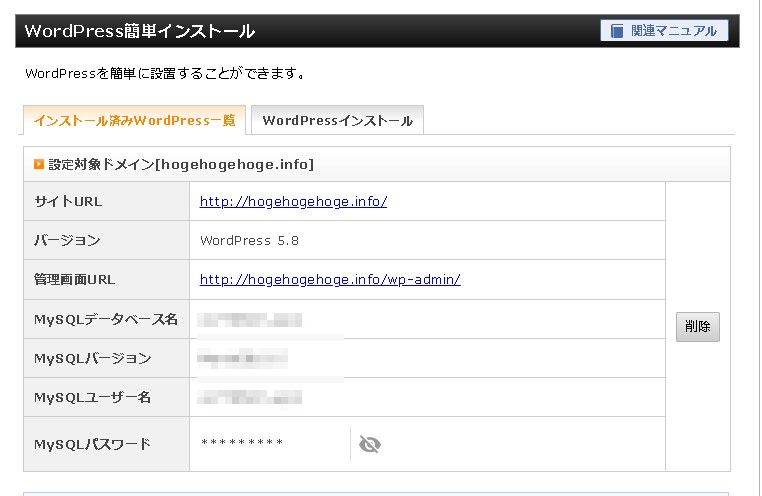Screen dimensions: 762x496
Task: Click the サイトURL row label
Action: 68,201
